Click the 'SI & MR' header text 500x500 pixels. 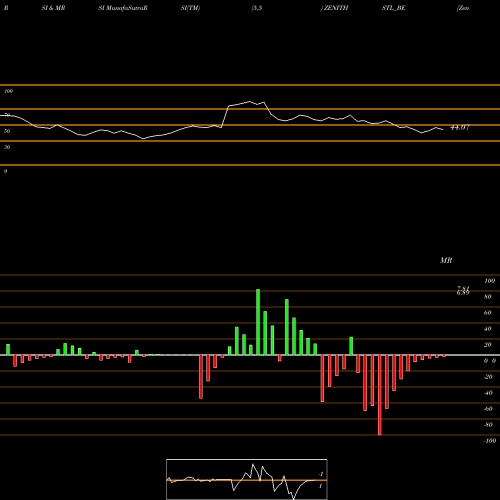tap(53, 8)
